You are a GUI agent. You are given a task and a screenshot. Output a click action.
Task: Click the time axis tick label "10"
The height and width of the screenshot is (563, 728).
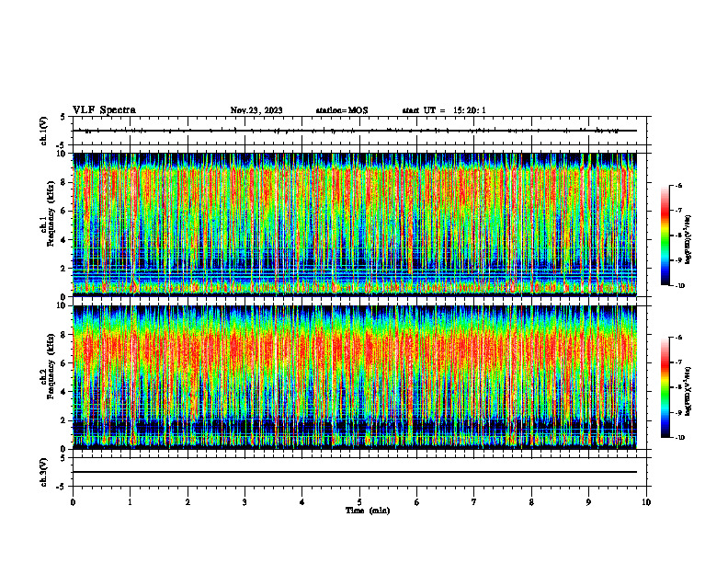646,502
